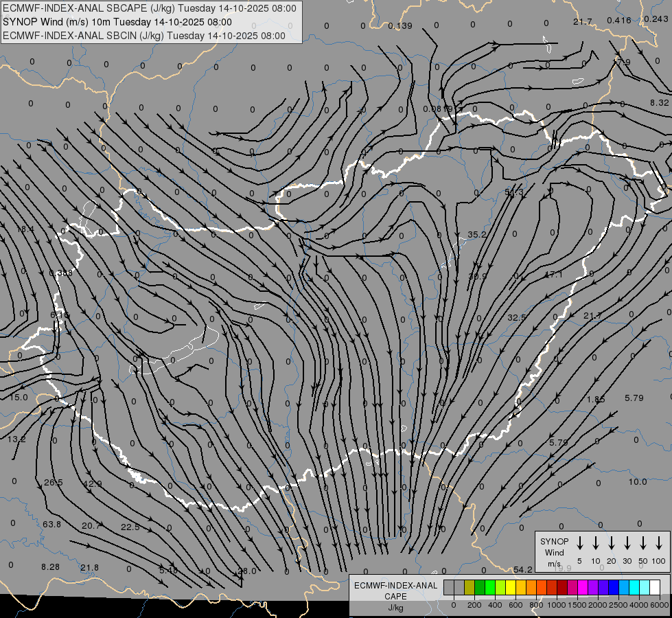This screenshot has width=672, height=618.
Task: Click the 35.2 CAPE value on the map
Action: pos(477,235)
